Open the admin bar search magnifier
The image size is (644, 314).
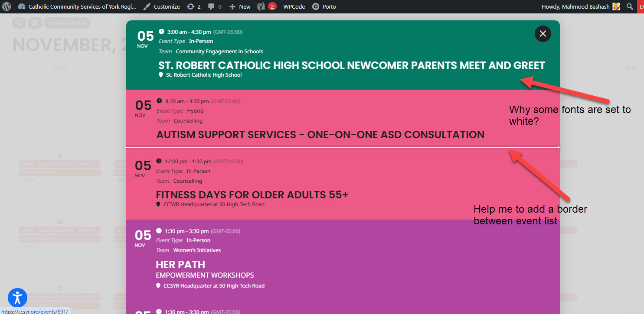[x=630, y=6]
